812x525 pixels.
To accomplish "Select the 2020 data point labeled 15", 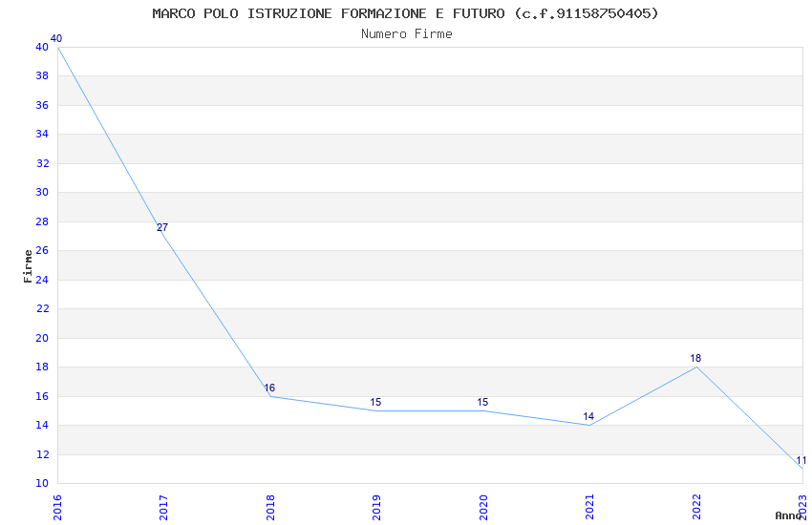I will coord(483,410).
